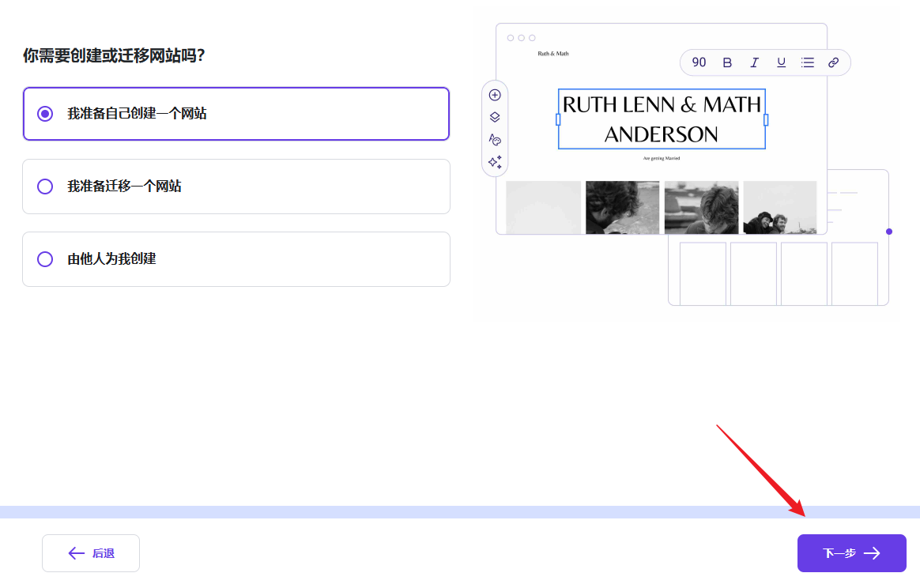Click the sparkle AI stars icon
Image resolution: width=920 pixels, height=588 pixels.
pyautogui.click(x=495, y=162)
